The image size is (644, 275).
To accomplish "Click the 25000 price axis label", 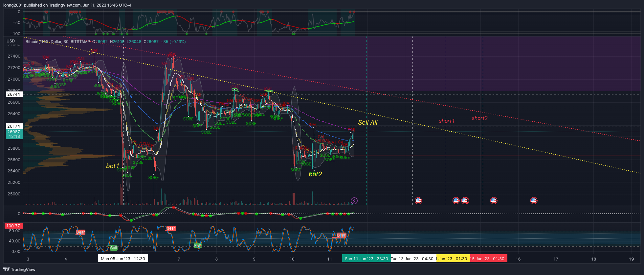I will (14, 194).
